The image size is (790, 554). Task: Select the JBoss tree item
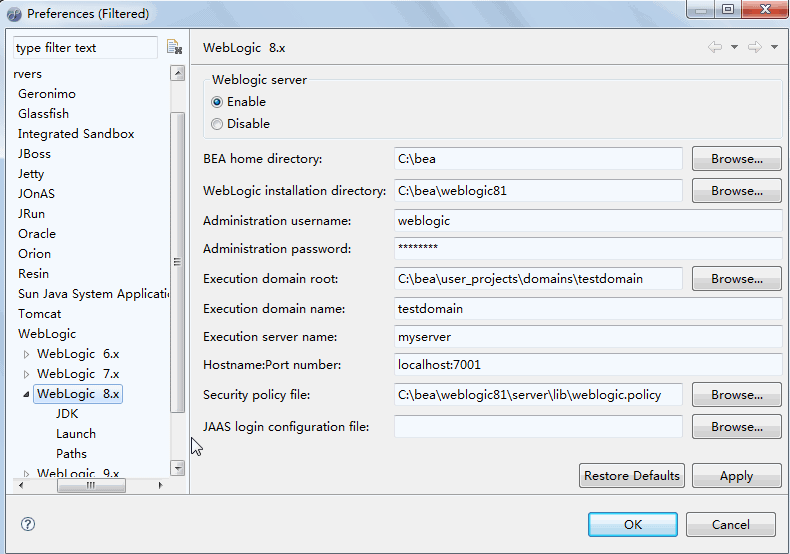point(34,154)
